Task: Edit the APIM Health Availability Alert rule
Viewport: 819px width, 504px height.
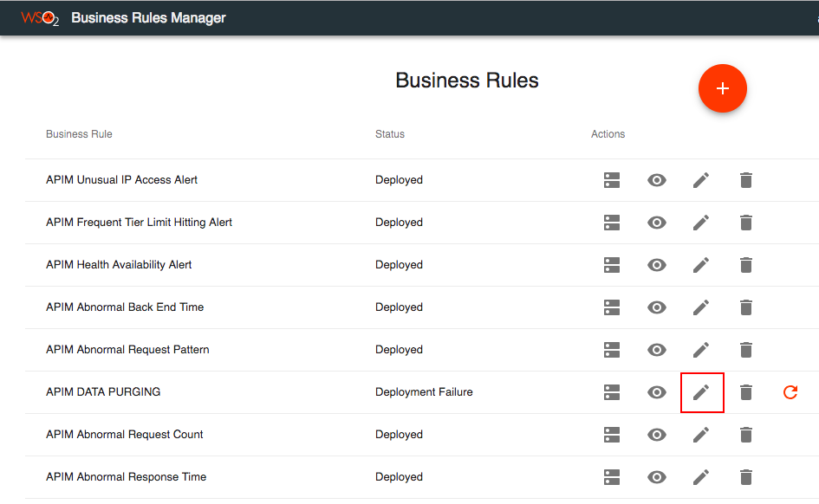Action: point(701,265)
